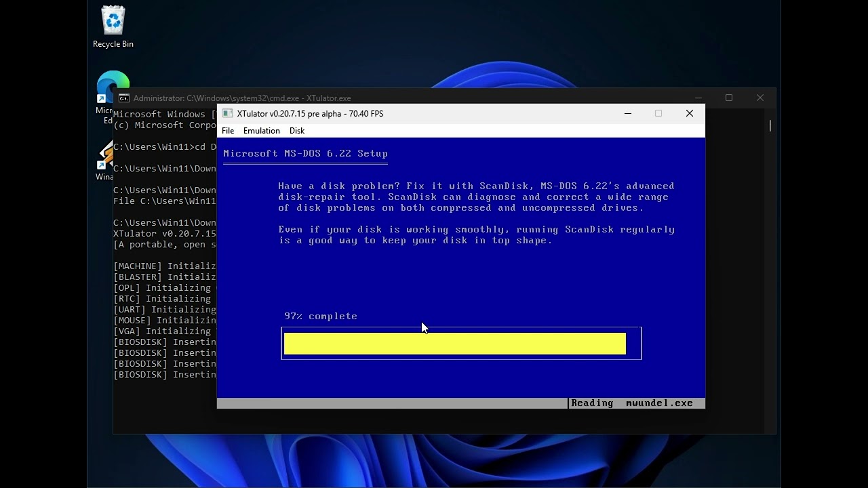
Task: Click the '[MOUSE] Initializin' line in cmd window
Action: click(x=165, y=321)
